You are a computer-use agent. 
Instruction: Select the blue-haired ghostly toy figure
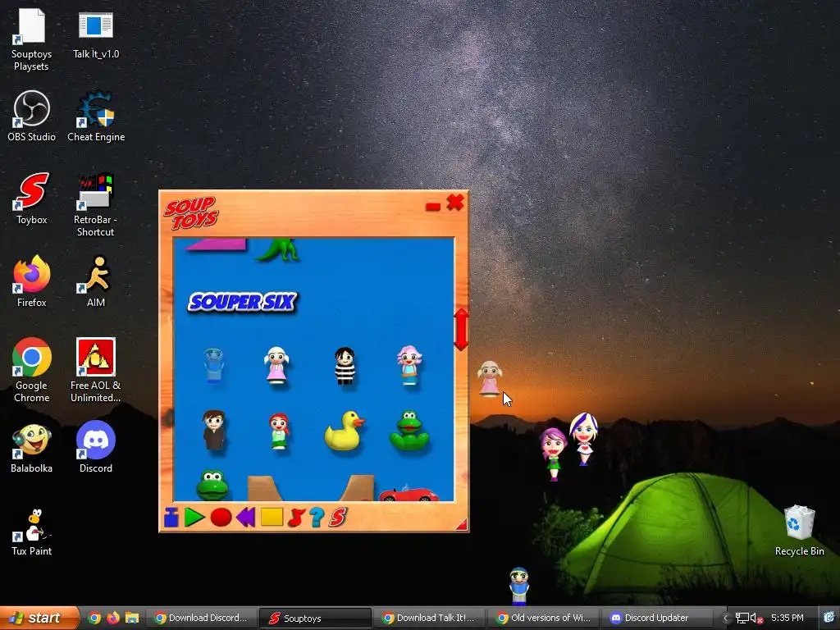[x=213, y=365]
